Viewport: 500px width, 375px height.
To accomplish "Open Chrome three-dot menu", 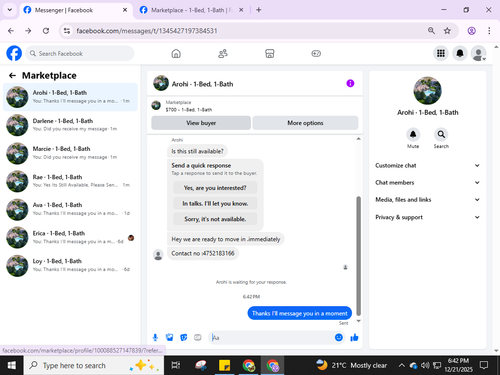I will pos(489,31).
